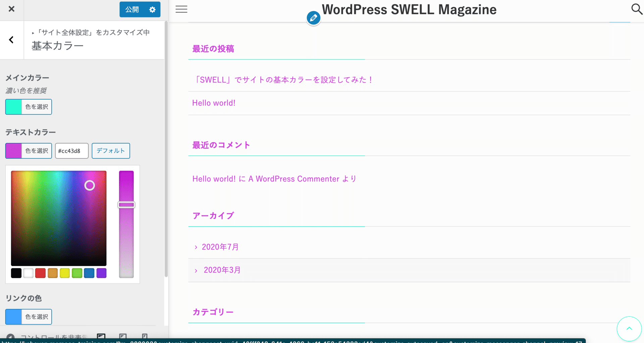Viewport: 644px width, 343px height.
Task: Close the customizer with the X icon
Action: click(11, 9)
